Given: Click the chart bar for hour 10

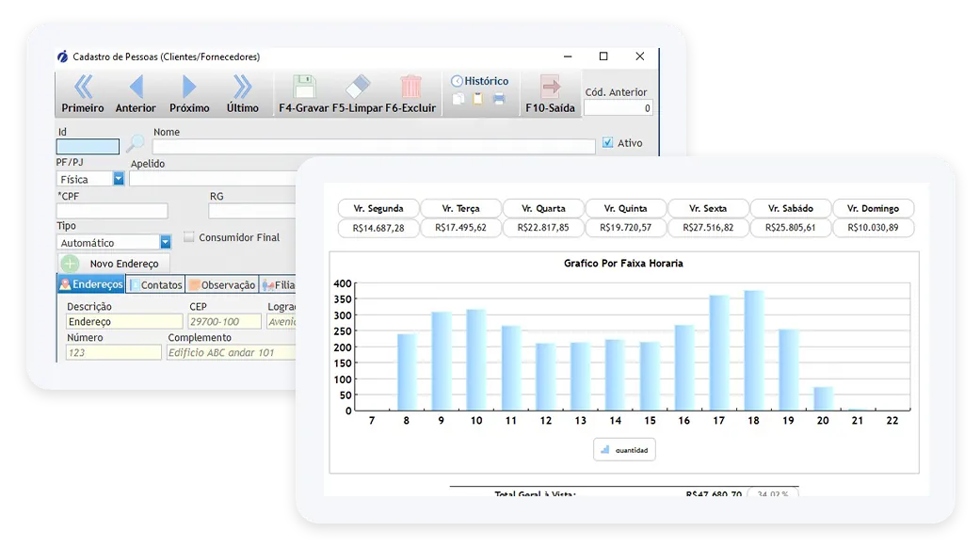Looking at the screenshot, I should click(476, 360).
